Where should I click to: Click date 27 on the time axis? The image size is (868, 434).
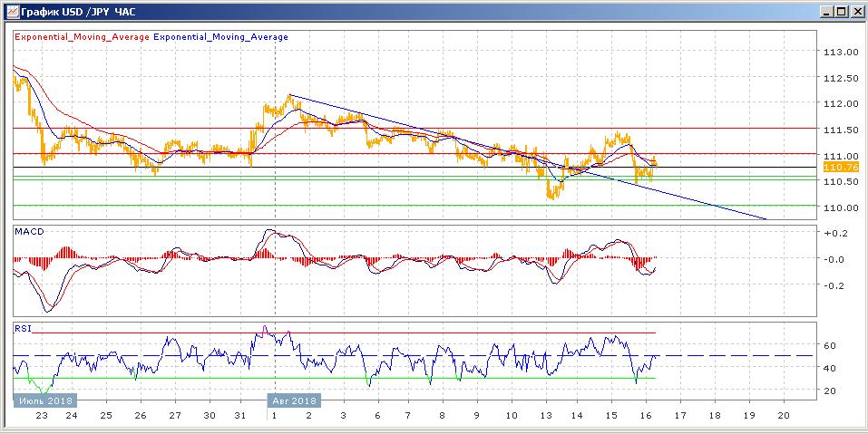pos(174,415)
